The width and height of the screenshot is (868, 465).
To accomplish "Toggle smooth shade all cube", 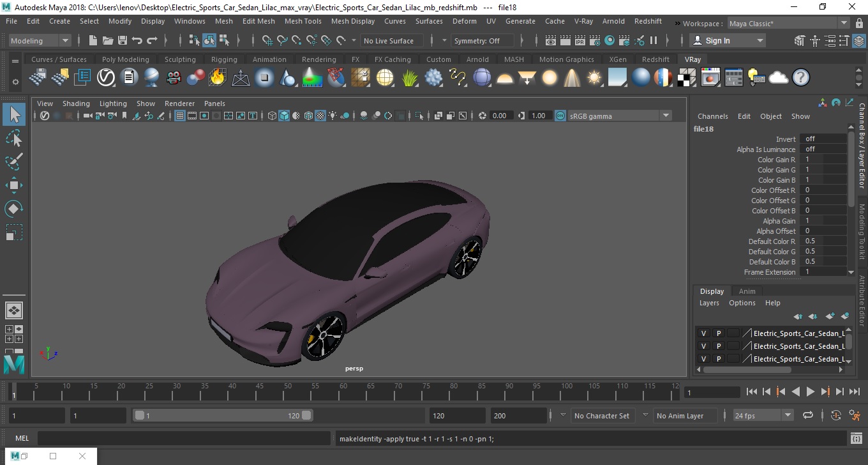I will (285, 116).
